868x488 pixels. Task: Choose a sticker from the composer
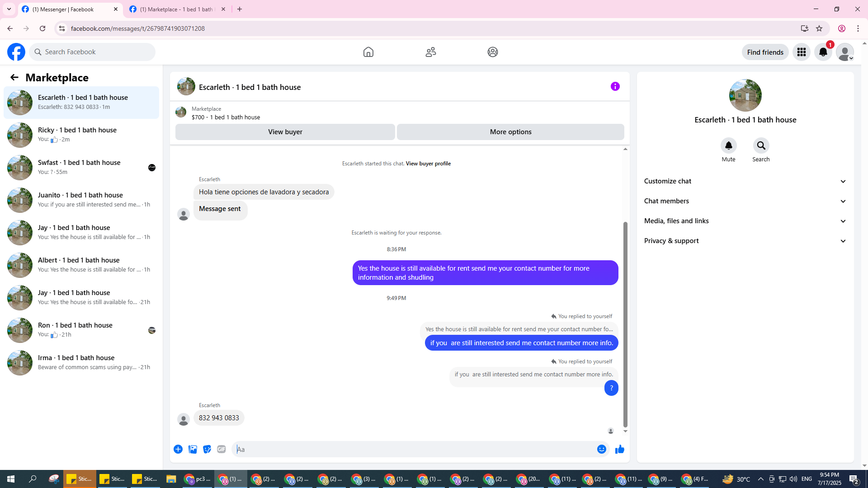(207, 449)
